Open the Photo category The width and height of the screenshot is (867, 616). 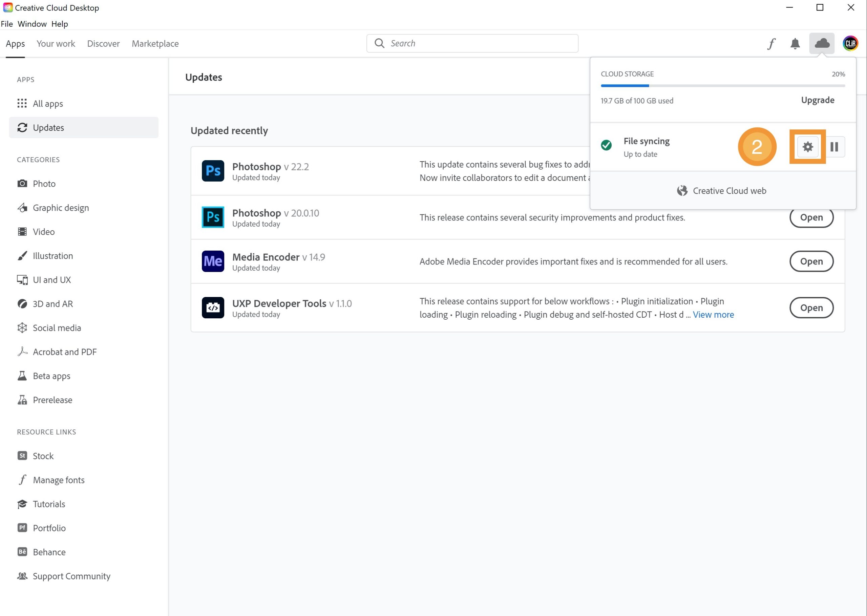pyautogui.click(x=83, y=184)
